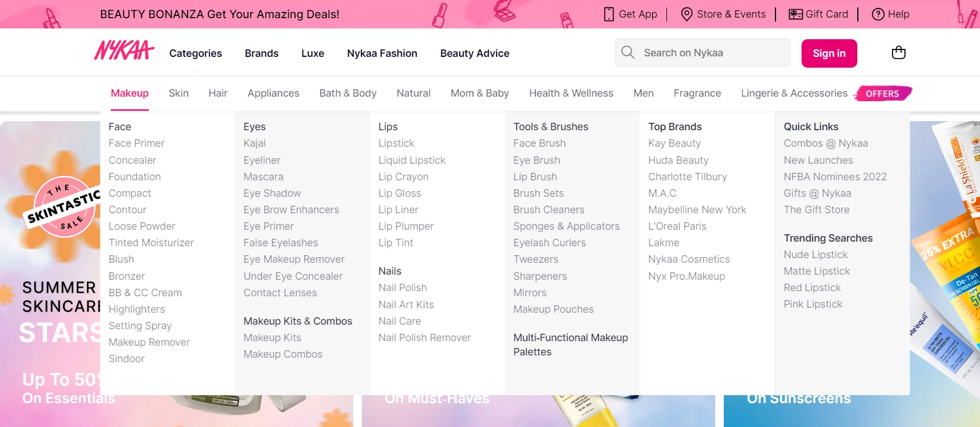
Task: Open the Setting Spray link
Action: (140, 326)
